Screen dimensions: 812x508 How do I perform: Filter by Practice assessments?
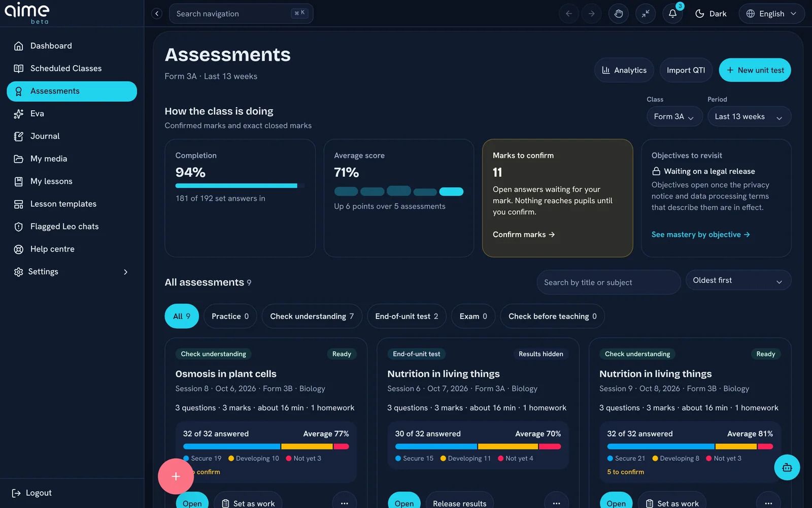click(230, 316)
